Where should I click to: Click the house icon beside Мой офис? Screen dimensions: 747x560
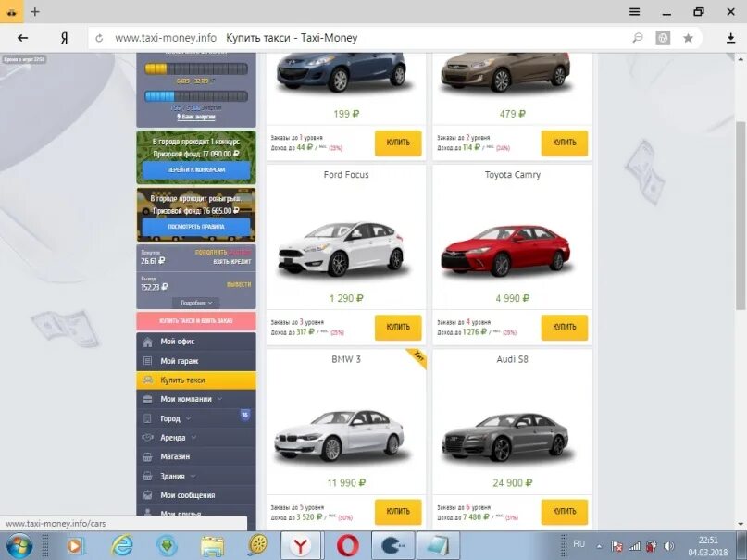pyautogui.click(x=148, y=342)
